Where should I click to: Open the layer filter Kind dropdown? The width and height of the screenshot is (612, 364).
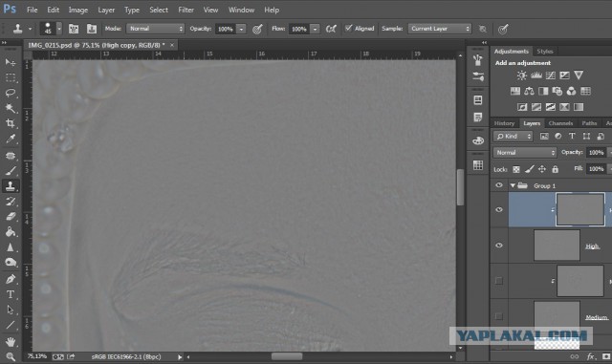click(x=513, y=137)
